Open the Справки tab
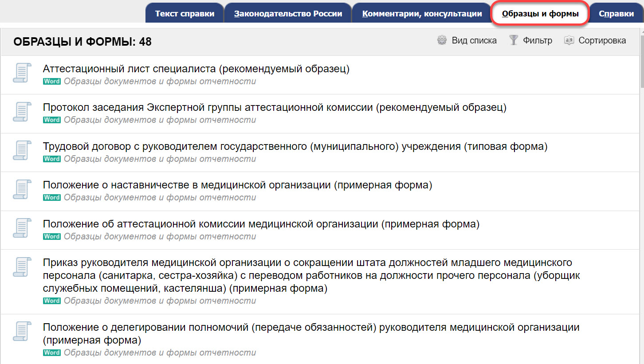 point(617,13)
